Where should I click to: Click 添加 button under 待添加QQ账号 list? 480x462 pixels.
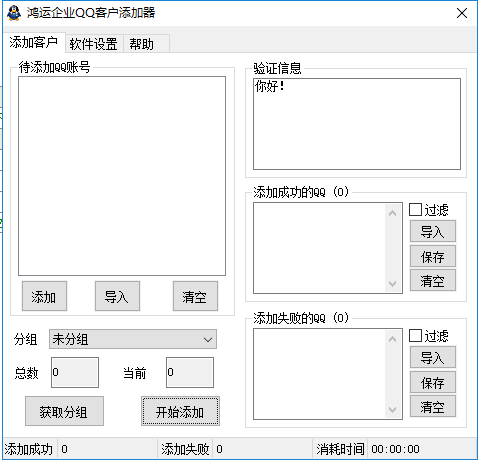pyautogui.click(x=44, y=296)
